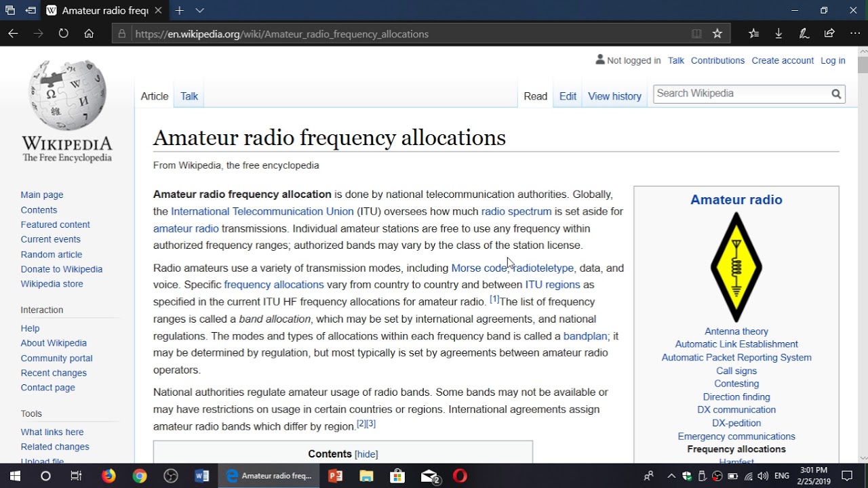Share this page icon

click(829, 33)
